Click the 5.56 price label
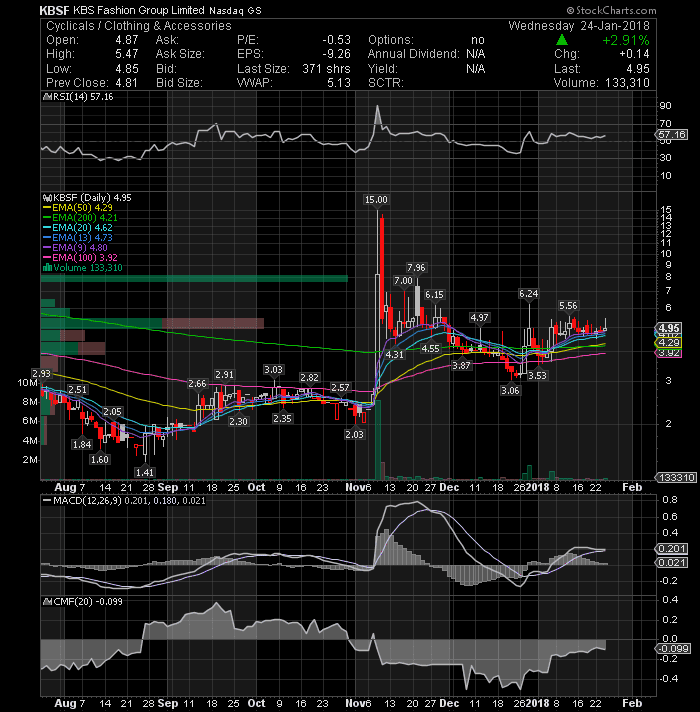700x712 pixels. coord(568,306)
